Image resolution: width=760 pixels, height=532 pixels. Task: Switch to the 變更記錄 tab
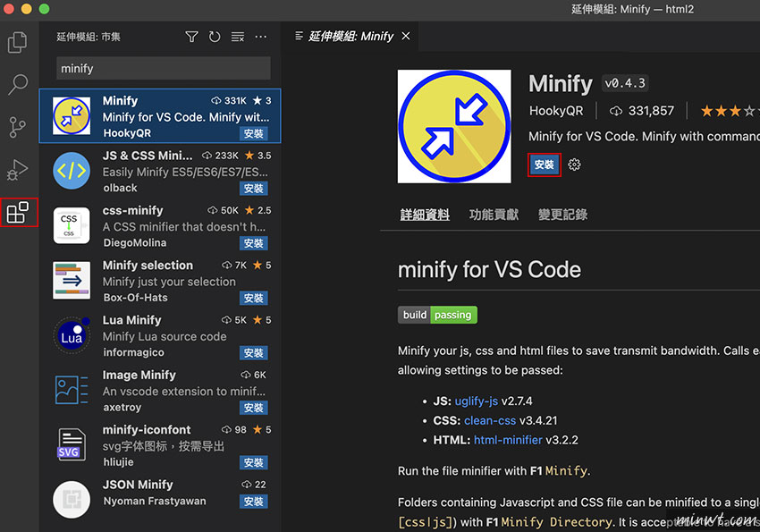coord(562,215)
